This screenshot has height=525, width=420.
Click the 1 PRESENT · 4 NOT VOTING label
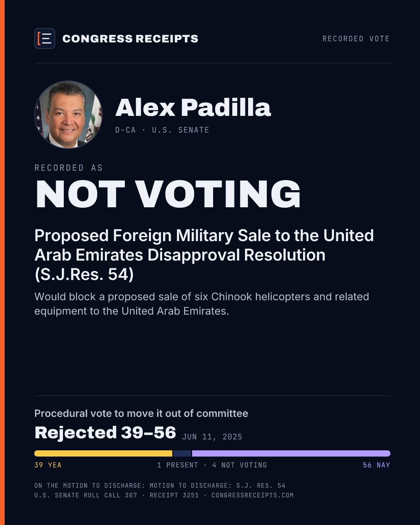pyautogui.click(x=212, y=465)
